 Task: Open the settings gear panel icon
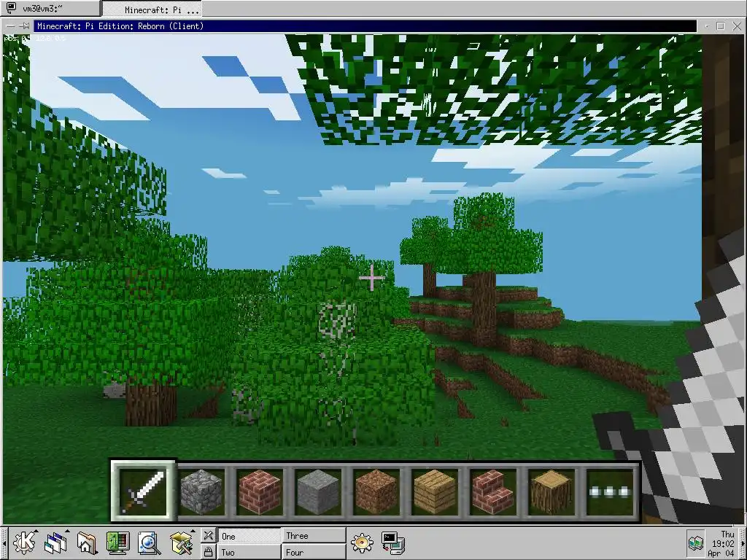tap(362, 542)
